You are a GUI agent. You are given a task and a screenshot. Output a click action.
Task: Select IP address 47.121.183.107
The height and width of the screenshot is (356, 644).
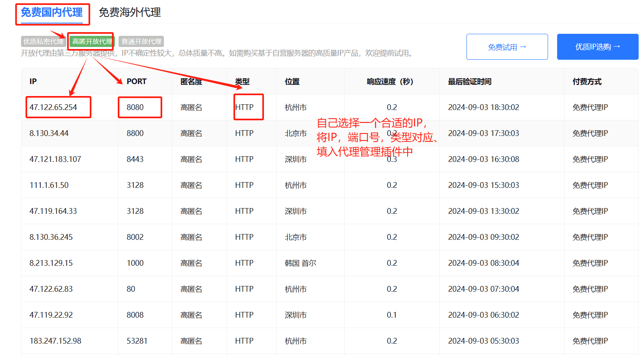coord(55,159)
